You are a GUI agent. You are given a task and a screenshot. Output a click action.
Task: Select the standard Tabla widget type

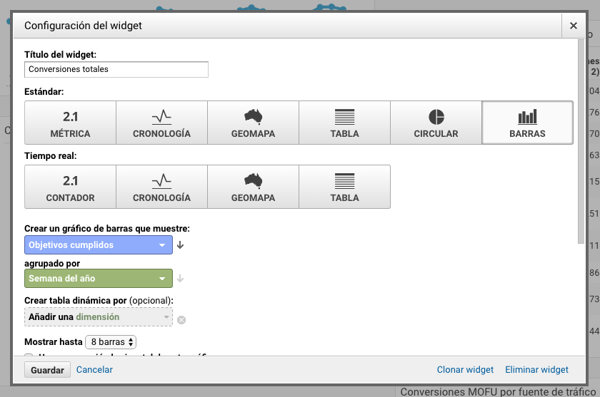[x=344, y=123]
